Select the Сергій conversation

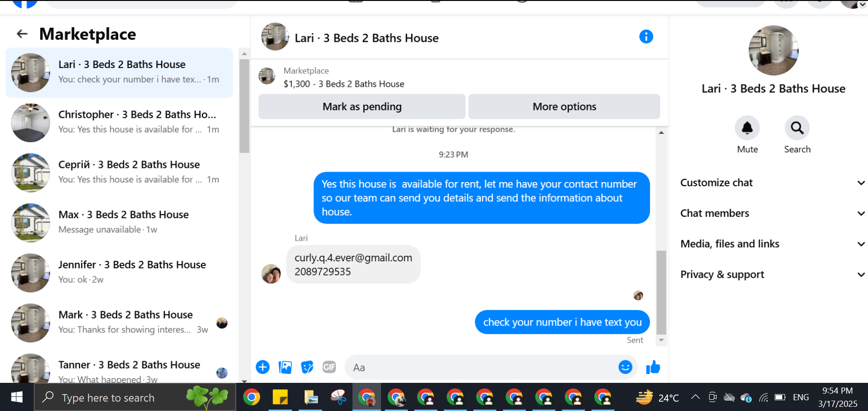click(119, 173)
